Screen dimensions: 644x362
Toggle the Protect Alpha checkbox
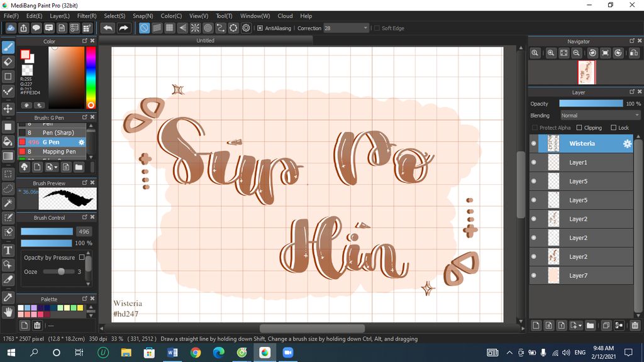535,128
